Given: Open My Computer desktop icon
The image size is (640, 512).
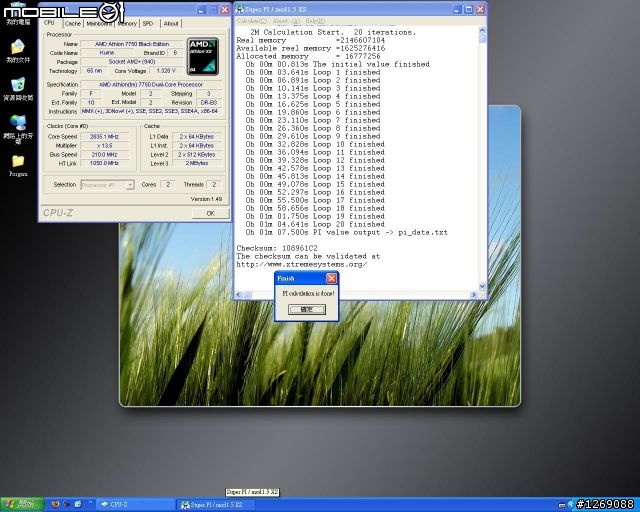Looking at the screenshot, I should pyautogui.click(x=18, y=14).
